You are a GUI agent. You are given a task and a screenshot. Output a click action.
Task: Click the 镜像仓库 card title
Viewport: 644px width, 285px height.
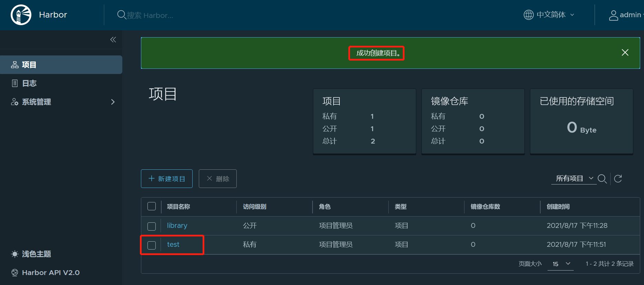pyautogui.click(x=450, y=101)
